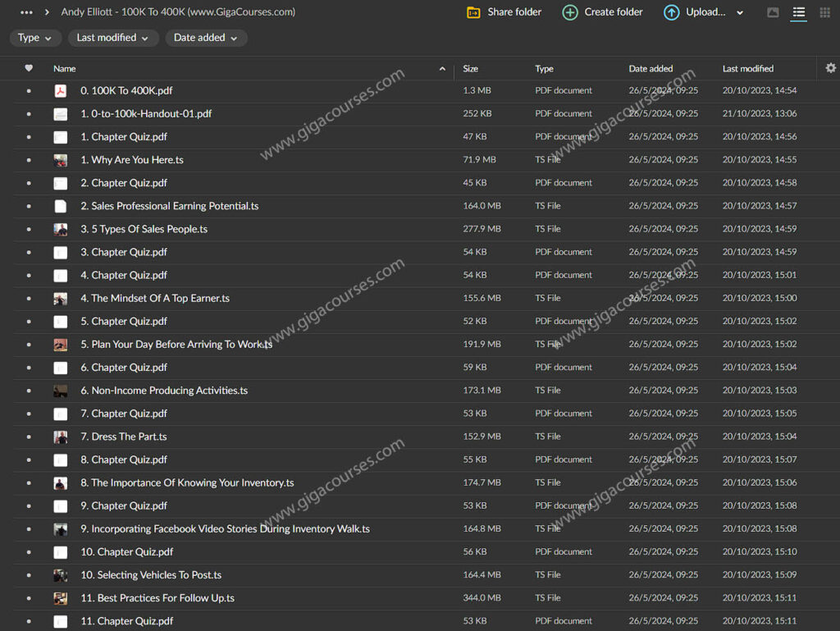Click the Upload arrow icon

click(x=671, y=12)
